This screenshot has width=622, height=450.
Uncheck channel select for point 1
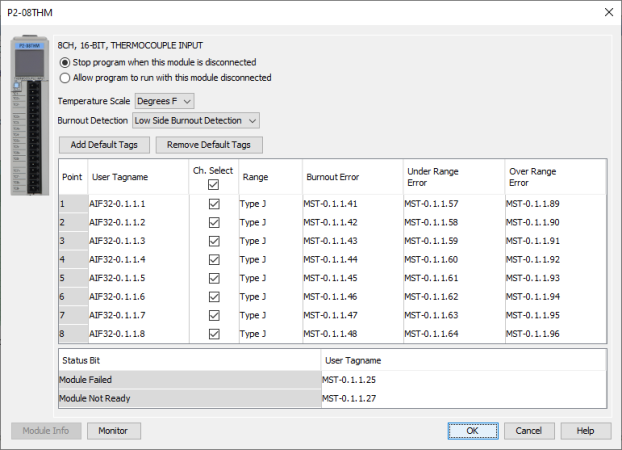(213, 204)
